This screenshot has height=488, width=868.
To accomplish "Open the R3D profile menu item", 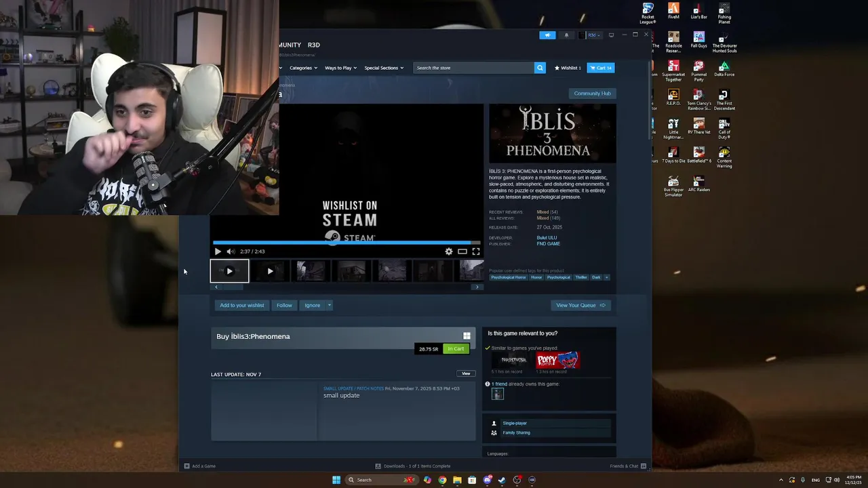I will click(313, 45).
